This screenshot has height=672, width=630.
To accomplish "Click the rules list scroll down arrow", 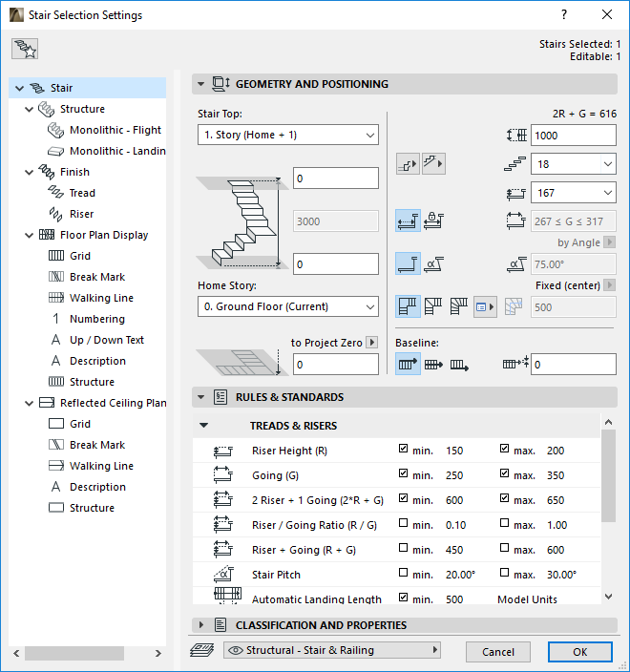I will point(608,597).
